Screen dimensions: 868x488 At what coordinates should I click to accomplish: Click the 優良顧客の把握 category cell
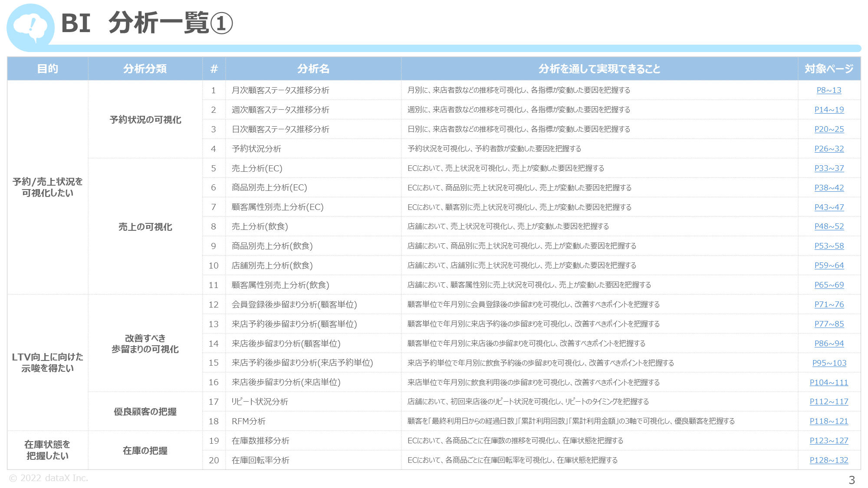tap(145, 412)
